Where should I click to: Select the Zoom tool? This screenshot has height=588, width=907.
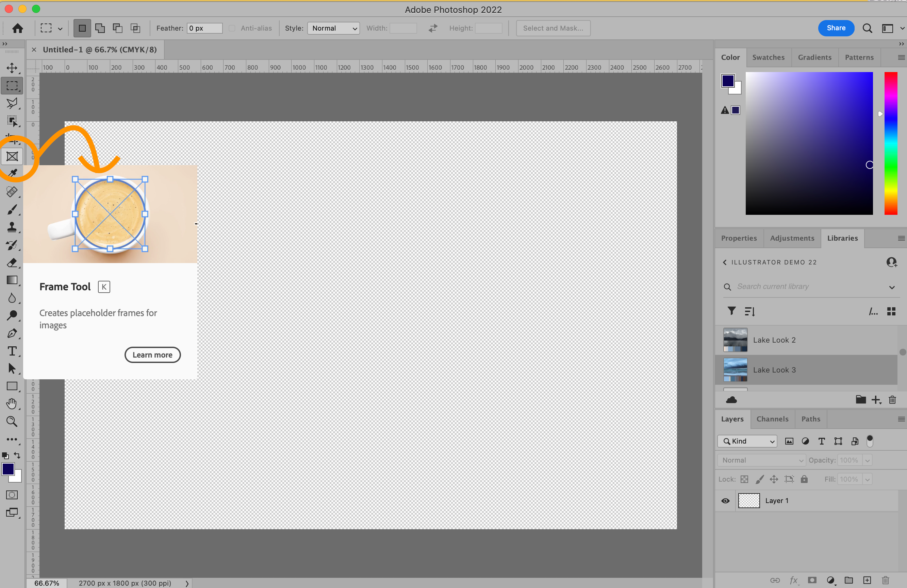(x=12, y=421)
